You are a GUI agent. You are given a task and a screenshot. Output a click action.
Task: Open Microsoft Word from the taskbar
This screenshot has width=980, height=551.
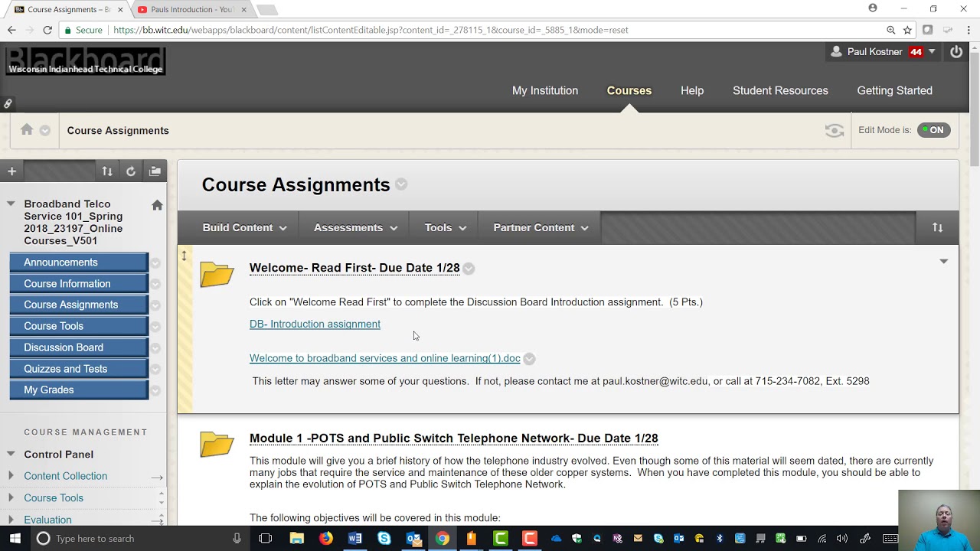click(x=354, y=538)
